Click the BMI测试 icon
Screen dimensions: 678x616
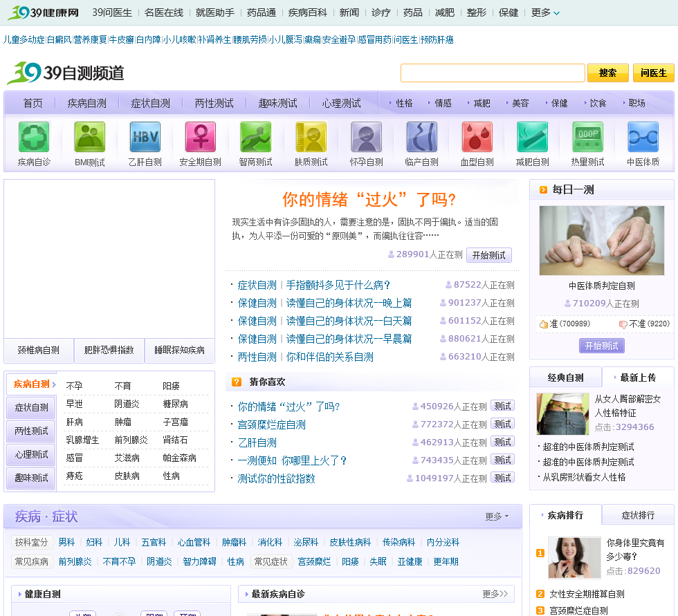(x=89, y=137)
